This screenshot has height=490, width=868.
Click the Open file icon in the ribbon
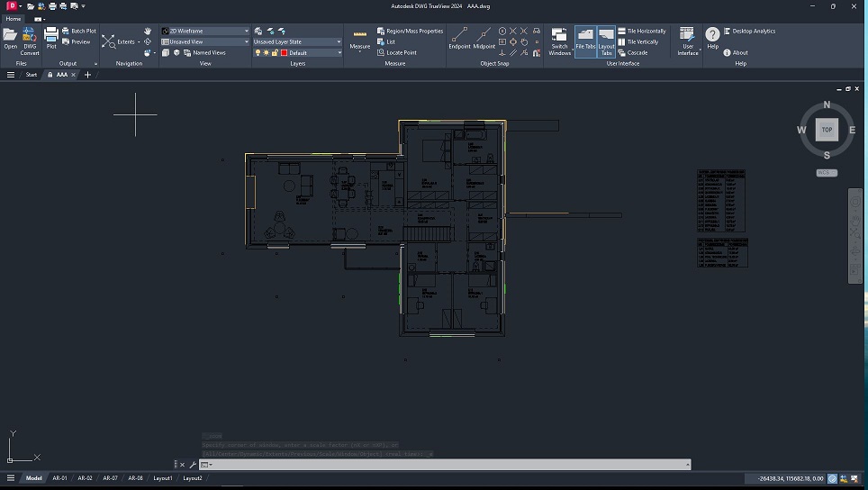coord(10,35)
